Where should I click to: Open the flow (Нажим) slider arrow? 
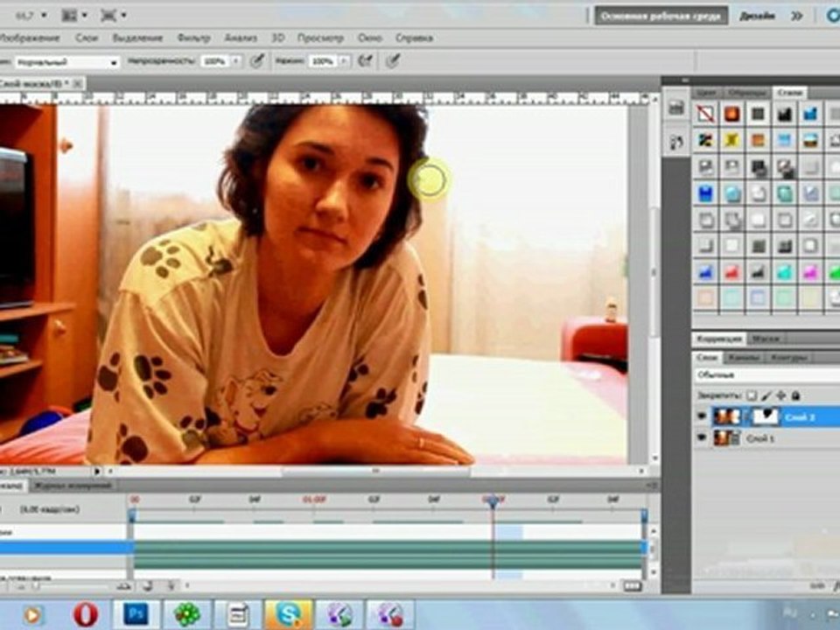(344, 61)
